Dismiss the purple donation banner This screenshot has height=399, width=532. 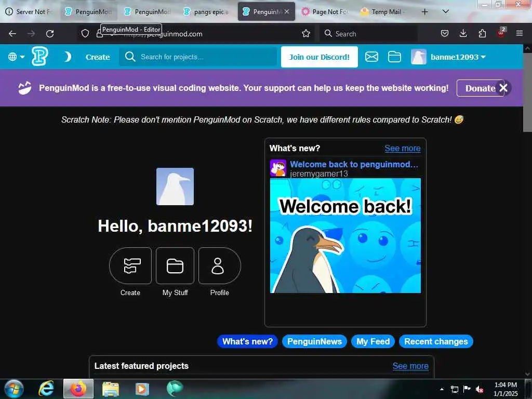tap(503, 88)
